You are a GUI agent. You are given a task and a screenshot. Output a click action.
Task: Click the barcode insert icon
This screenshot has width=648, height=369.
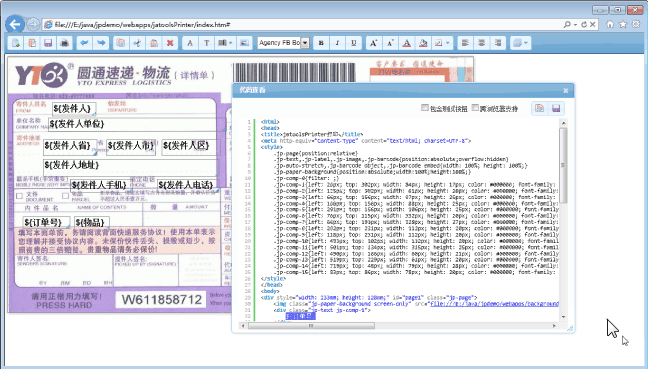pyautogui.click(x=222, y=43)
